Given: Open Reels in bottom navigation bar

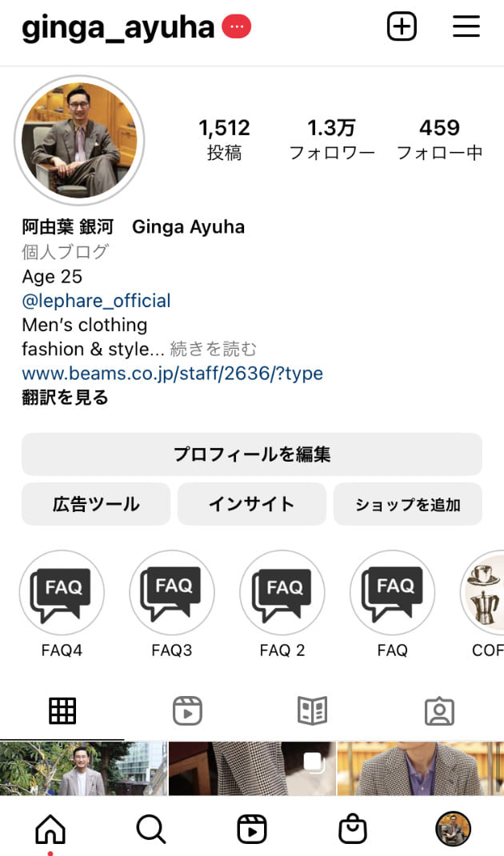Looking at the screenshot, I should [252, 830].
